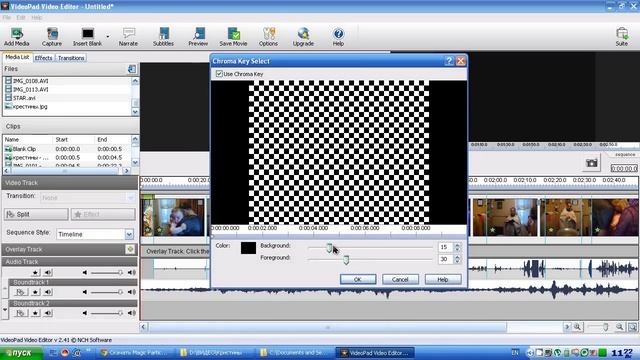The height and width of the screenshot is (360, 640).
Task: Open Add Media in the toolbar
Action: [17, 37]
